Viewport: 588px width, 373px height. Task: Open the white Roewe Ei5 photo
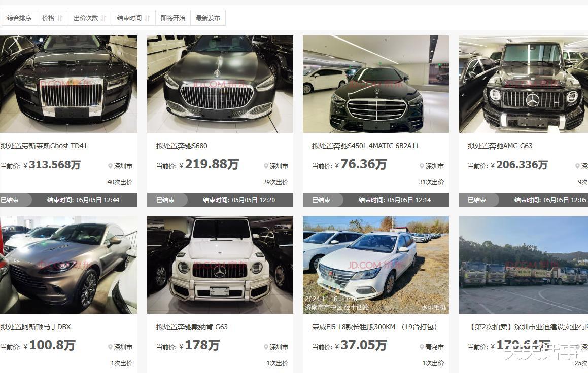(x=376, y=265)
